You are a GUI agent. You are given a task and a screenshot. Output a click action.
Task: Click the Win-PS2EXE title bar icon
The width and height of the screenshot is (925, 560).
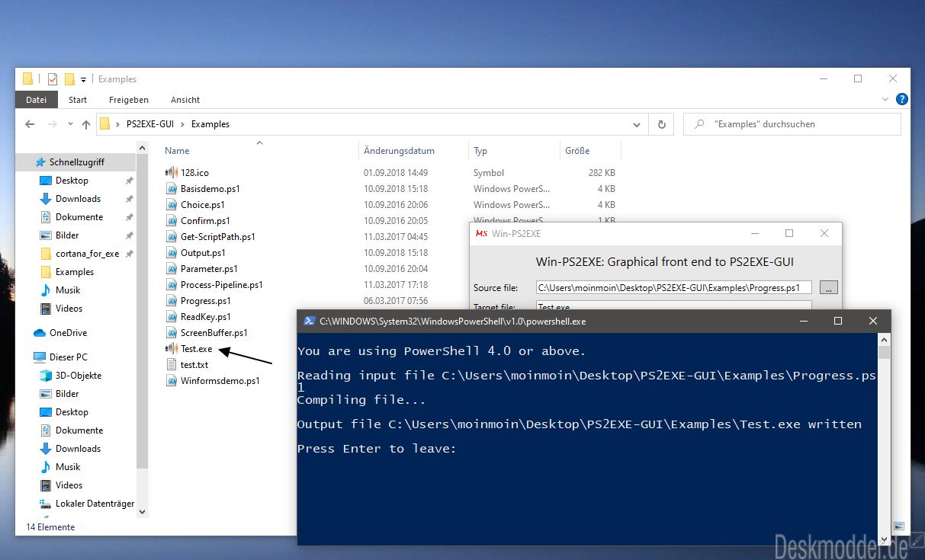click(x=481, y=233)
